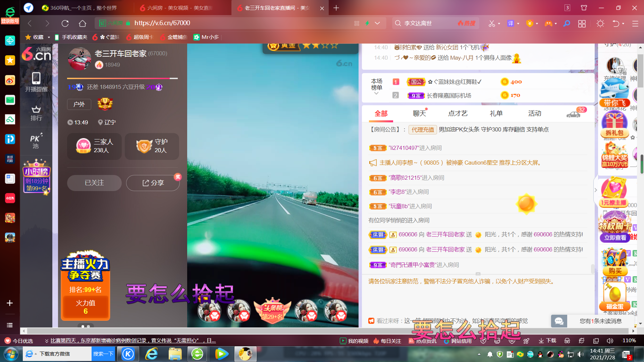Open the apps grid extension icon

[582, 23]
